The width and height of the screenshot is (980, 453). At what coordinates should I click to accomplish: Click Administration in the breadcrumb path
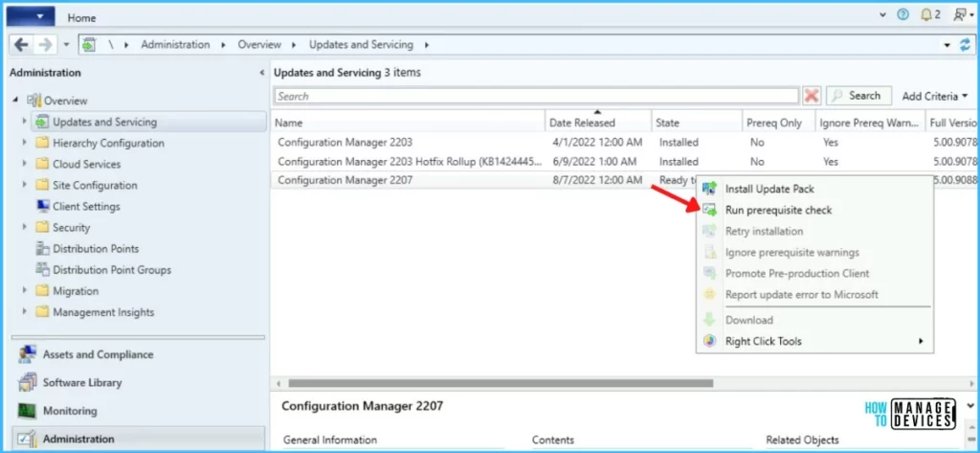176,44
